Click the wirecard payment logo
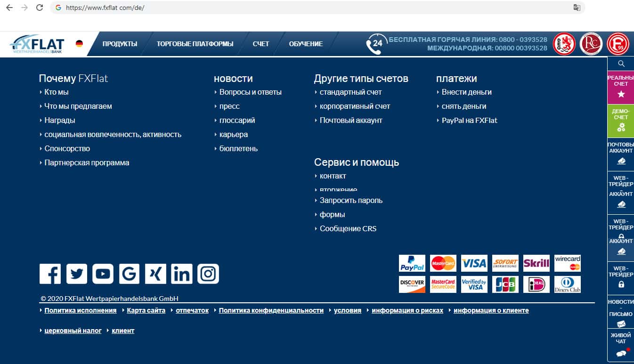634x364 pixels. pos(568,263)
